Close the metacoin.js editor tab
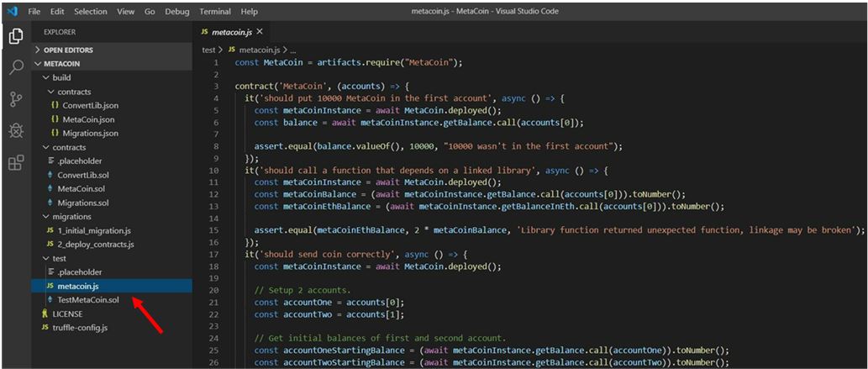This screenshot has width=868, height=369. tap(259, 32)
